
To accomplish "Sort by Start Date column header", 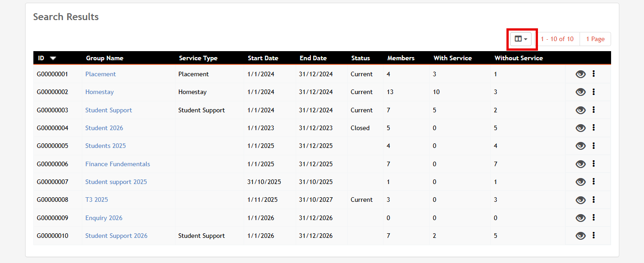I will click(263, 58).
